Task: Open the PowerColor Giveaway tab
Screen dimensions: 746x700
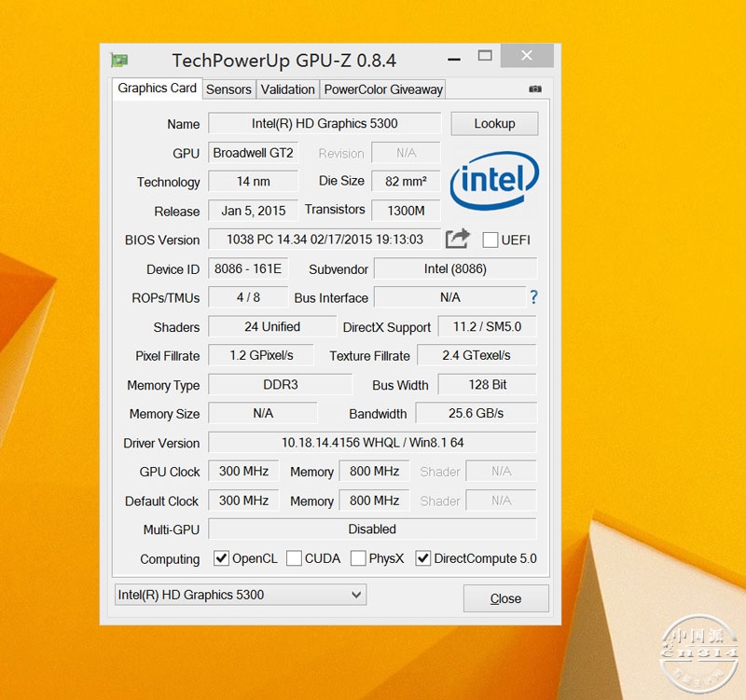Action: (383, 89)
